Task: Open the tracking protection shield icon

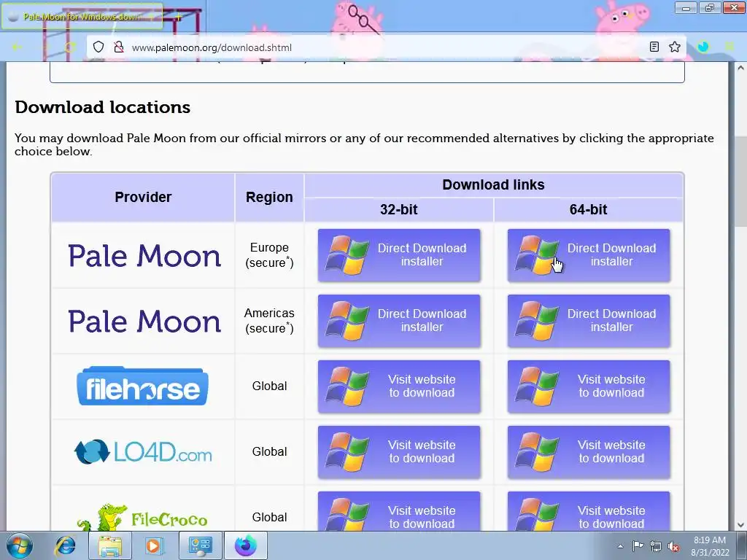Action: click(x=98, y=47)
